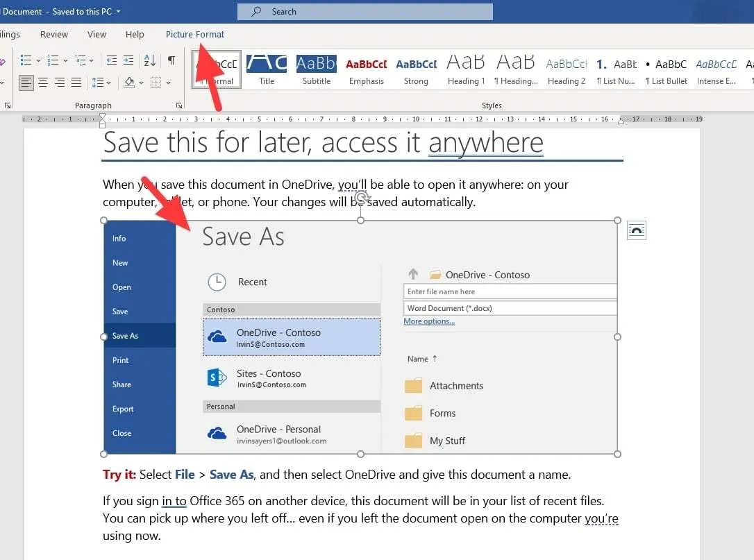The image size is (754, 560).
Task: Open the multilevel list dropdown arrow
Action: click(92, 60)
